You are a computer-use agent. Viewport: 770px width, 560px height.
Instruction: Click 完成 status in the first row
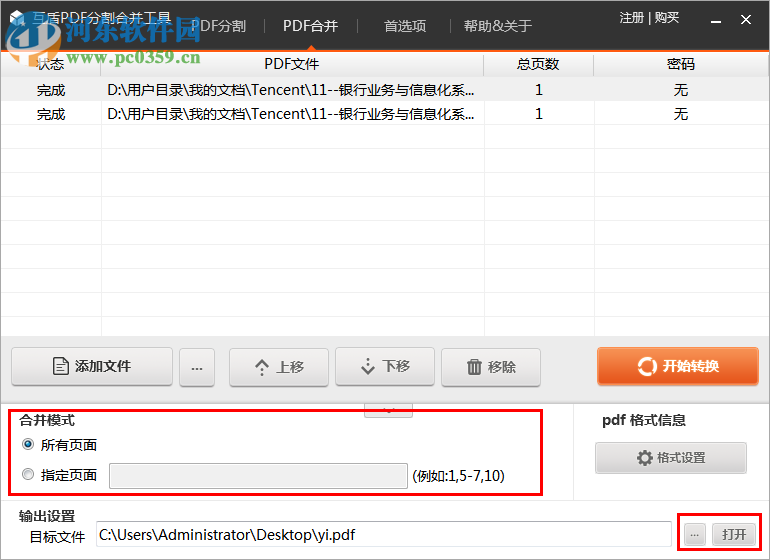click(51, 90)
